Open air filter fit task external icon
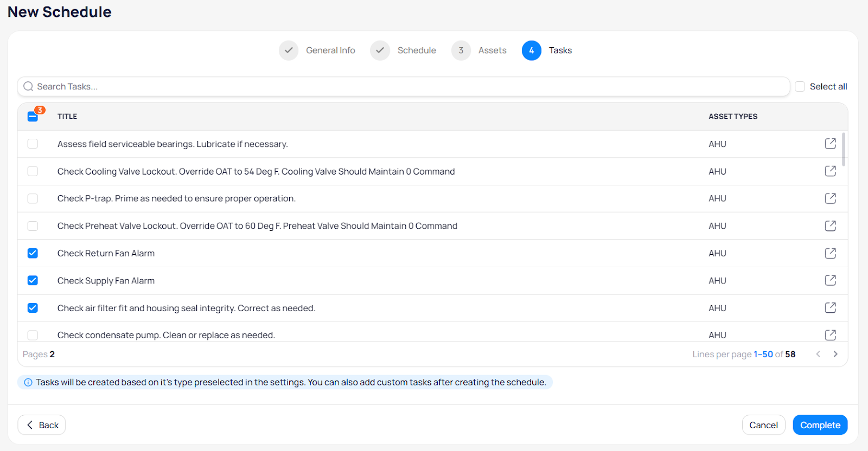The image size is (868, 451). (x=830, y=308)
